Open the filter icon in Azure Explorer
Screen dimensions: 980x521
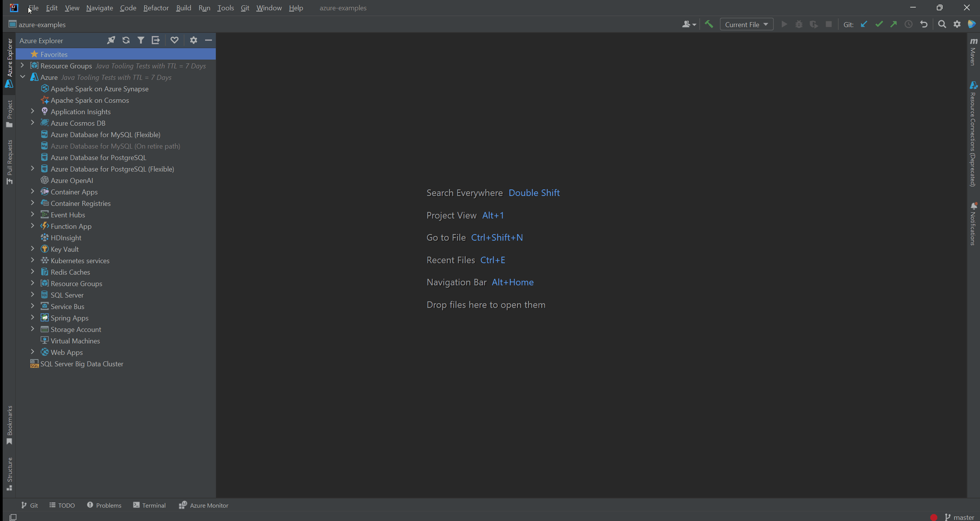pyautogui.click(x=141, y=40)
